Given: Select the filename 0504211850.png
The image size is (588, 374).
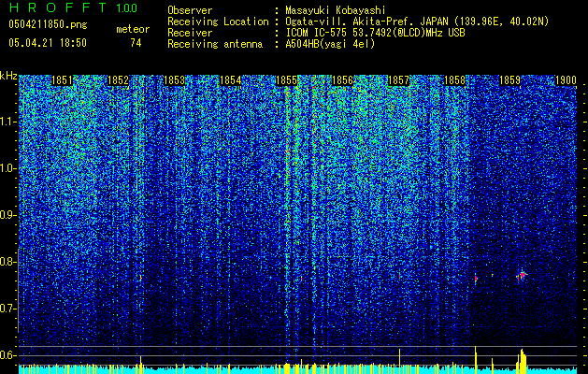Looking at the screenshot, I should tap(48, 24).
